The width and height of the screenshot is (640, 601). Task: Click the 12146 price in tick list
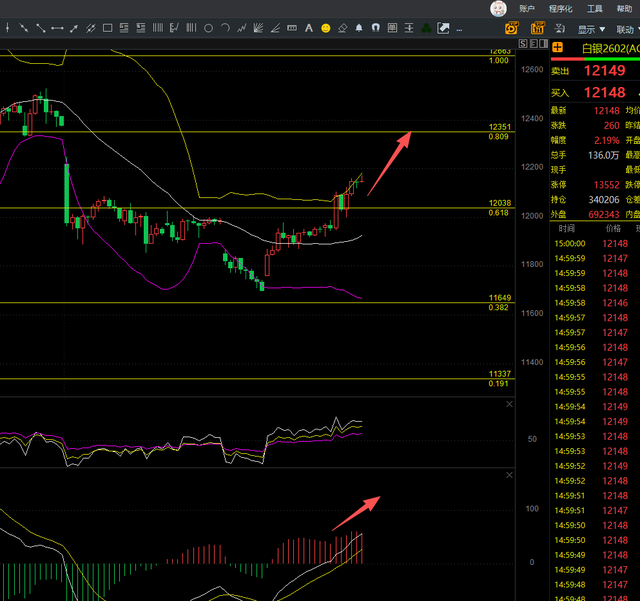[x=615, y=303]
